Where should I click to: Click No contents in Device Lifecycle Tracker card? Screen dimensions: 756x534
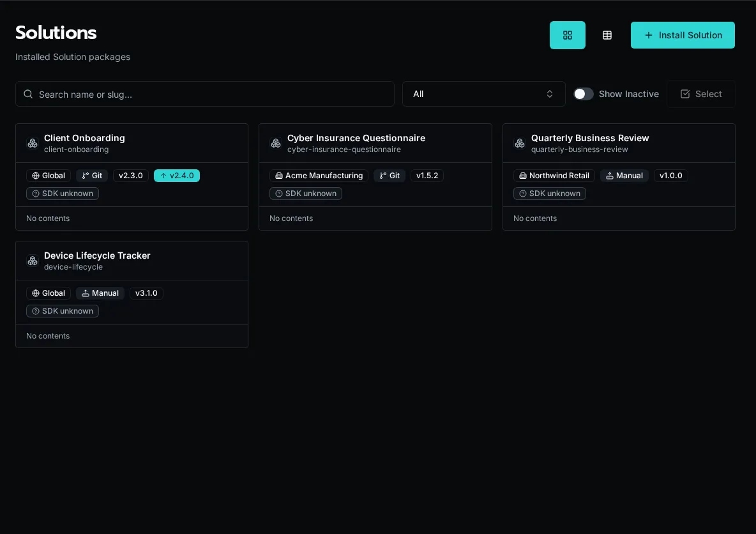click(48, 336)
